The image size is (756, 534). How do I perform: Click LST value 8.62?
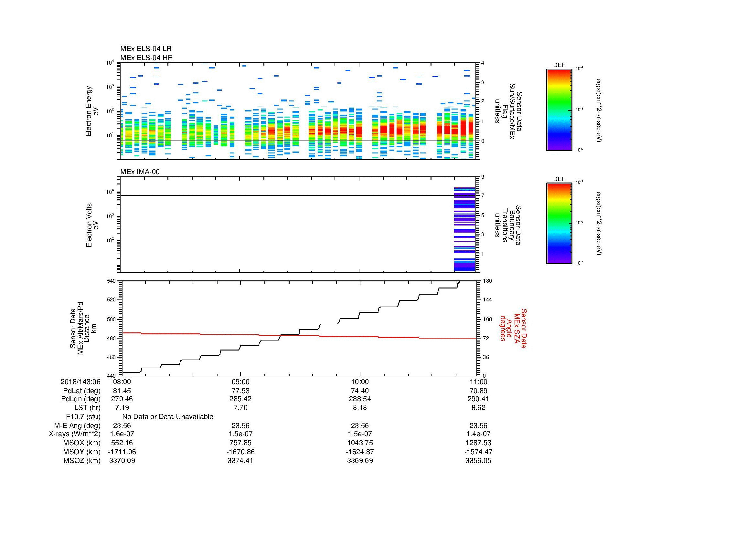tap(478, 408)
